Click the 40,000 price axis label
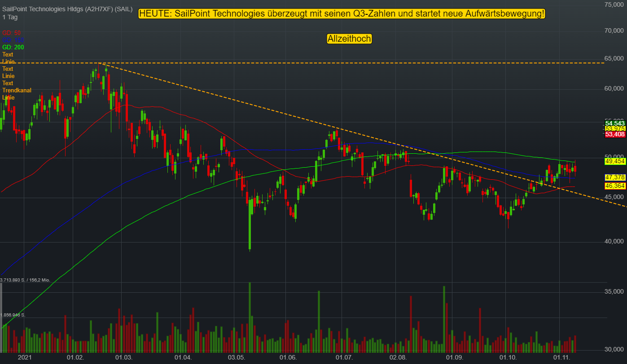 click(x=614, y=241)
